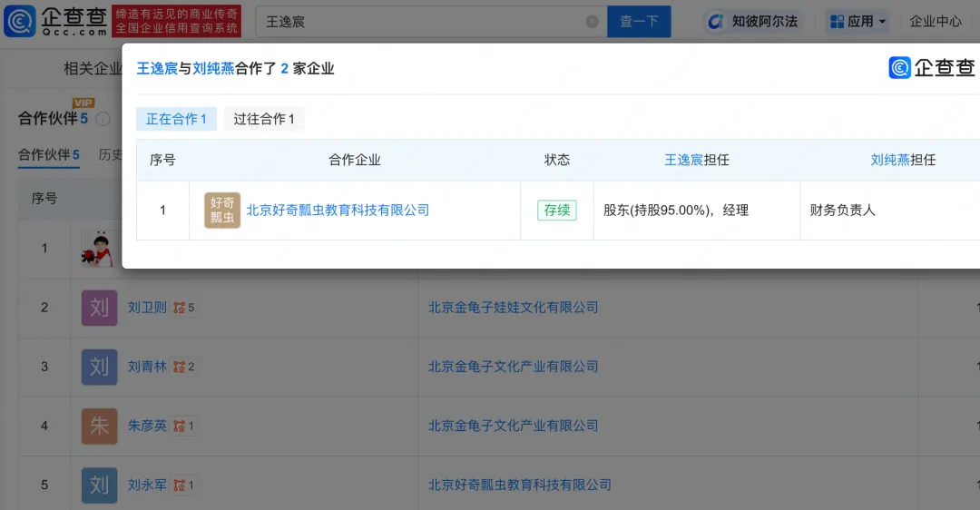Go to 企业中心 in the header

tap(936, 21)
